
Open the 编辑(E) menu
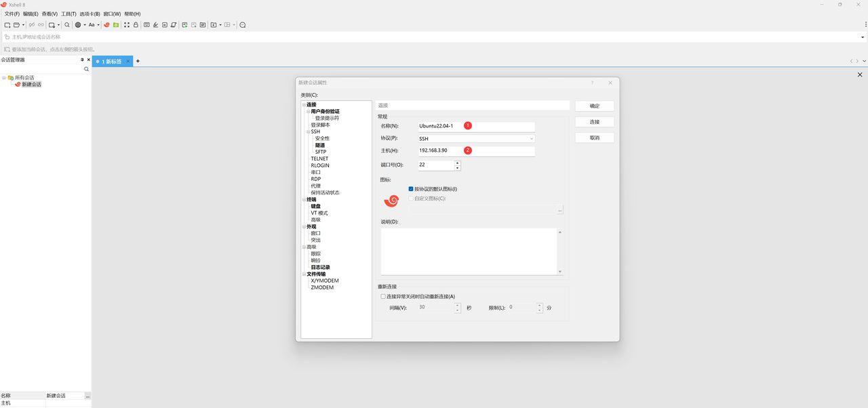[x=31, y=14]
